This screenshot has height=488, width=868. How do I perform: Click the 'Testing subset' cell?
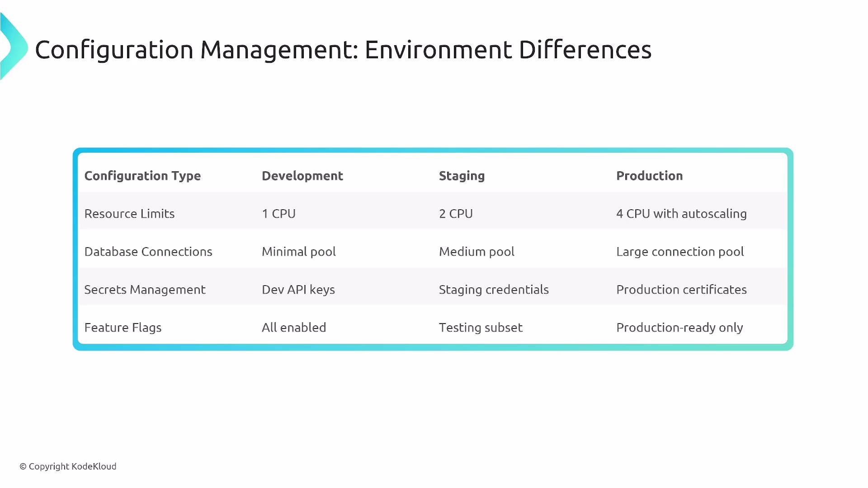pos(481,328)
